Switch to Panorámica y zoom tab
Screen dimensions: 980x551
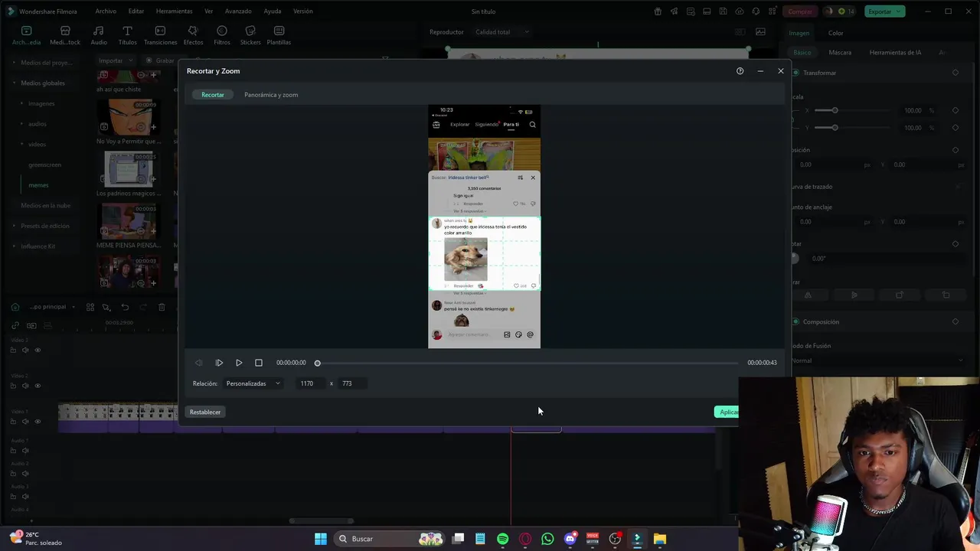[x=271, y=95]
